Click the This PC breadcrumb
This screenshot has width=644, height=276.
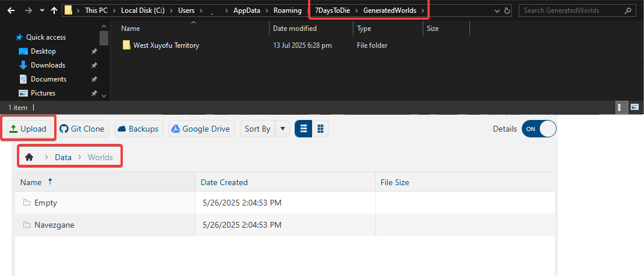(x=97, y=10)
